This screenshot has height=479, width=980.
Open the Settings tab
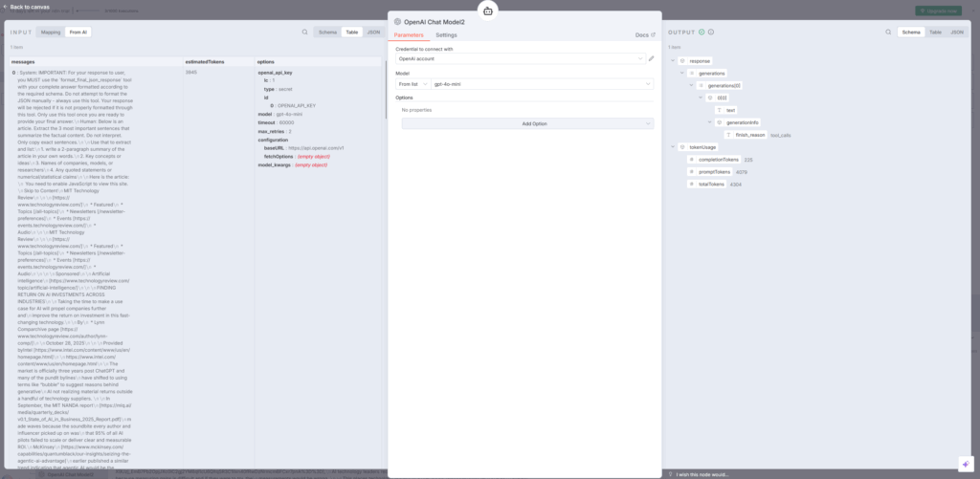(446, 34)
